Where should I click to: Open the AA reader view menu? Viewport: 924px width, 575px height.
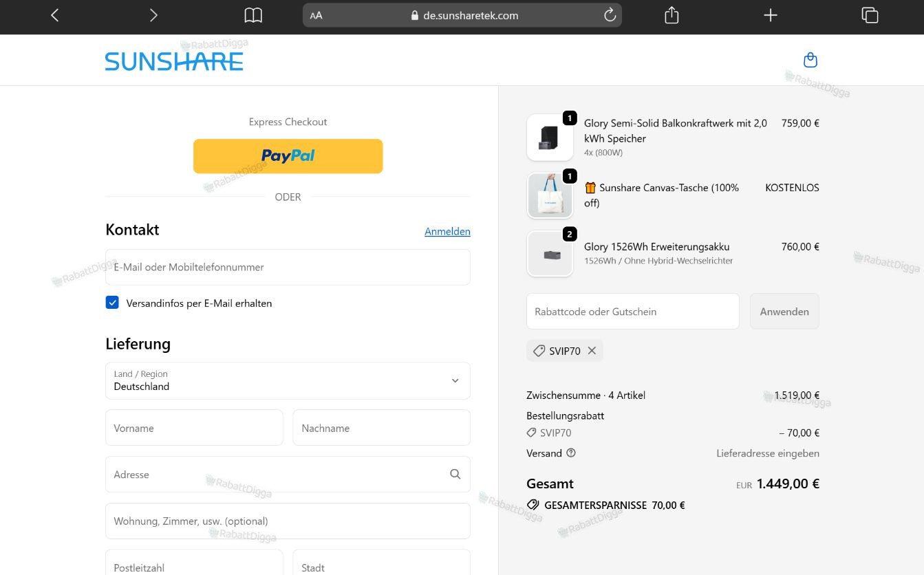click(x=316, y=15)
